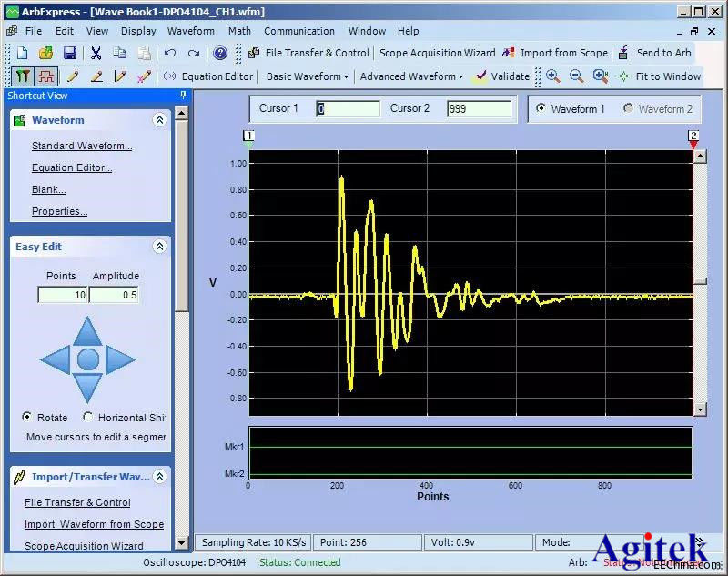The image size is (728, 576).
Task: Expand status bar overflow chevron
Action: (x=698, y=541)
